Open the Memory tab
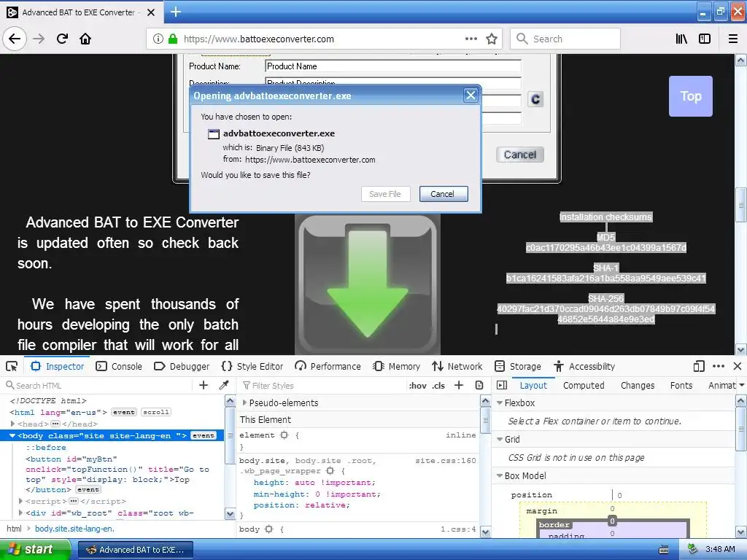 [396, 366]
